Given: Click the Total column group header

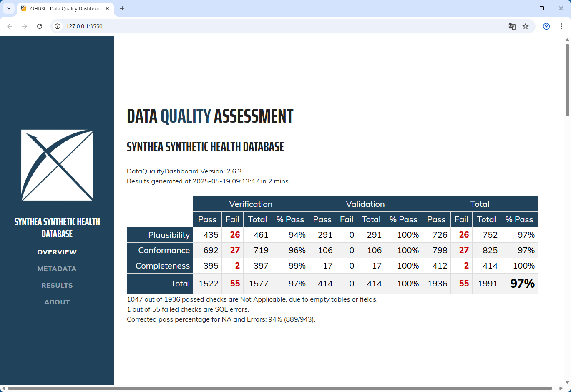Looking at the screenshot, I should point(480,204).
